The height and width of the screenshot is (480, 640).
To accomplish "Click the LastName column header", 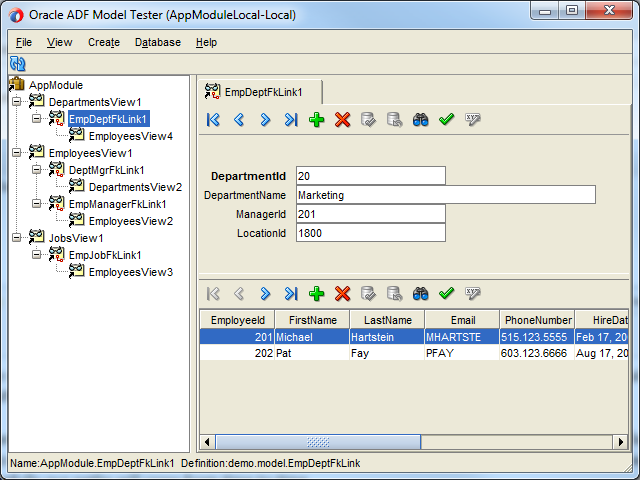I will [x=388, y=320].
